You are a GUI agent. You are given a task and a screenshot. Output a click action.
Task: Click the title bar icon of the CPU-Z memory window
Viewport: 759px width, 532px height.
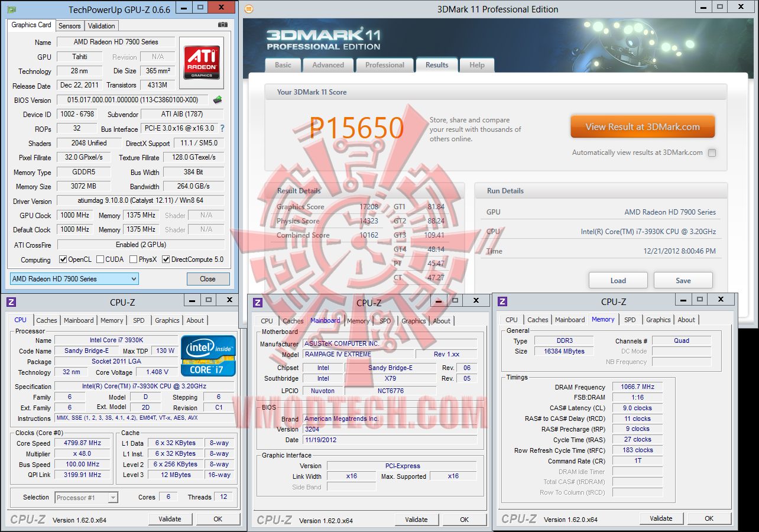pos(502,301)
